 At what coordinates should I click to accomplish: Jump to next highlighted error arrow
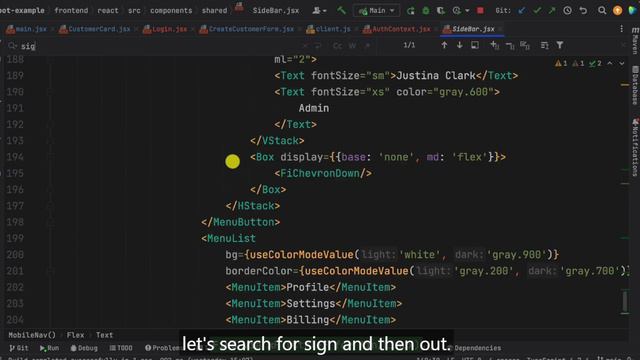click(x=621, y=64)
